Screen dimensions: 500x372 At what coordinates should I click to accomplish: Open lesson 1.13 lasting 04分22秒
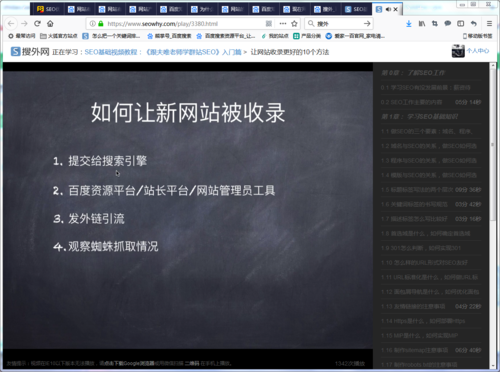point(431,306)
